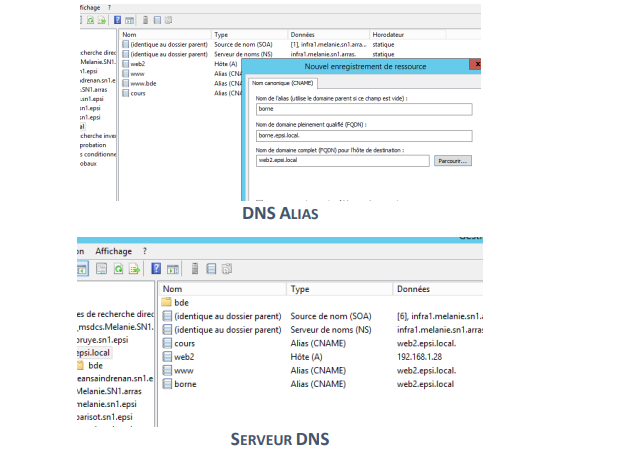The height and width of the screenshot is (453, 640).
Task: Sort by Horodateur column header
Action: pyautogui.click(x=407, y=35)
